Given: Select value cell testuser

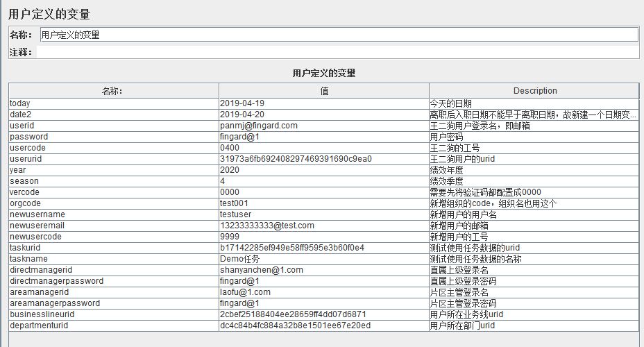Looking at the screenshot, I should 324,214.
